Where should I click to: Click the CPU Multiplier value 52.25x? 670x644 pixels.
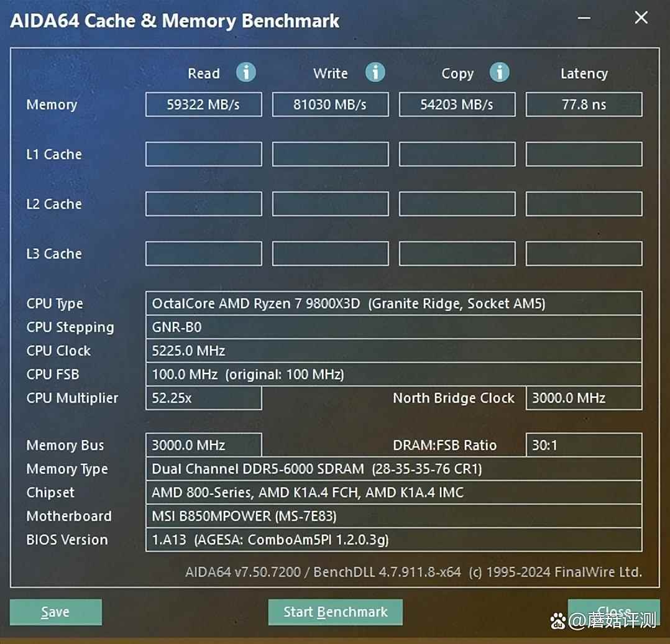pos(203,398)
